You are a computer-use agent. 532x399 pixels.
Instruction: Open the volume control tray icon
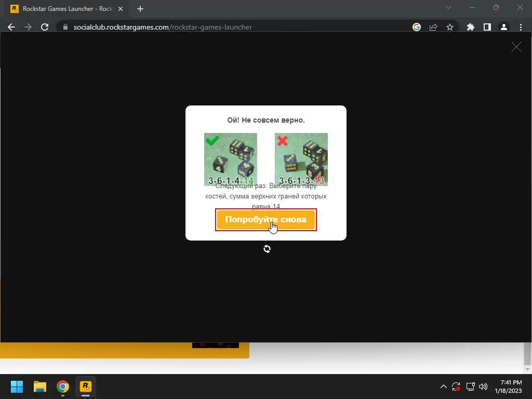[483, 387]
